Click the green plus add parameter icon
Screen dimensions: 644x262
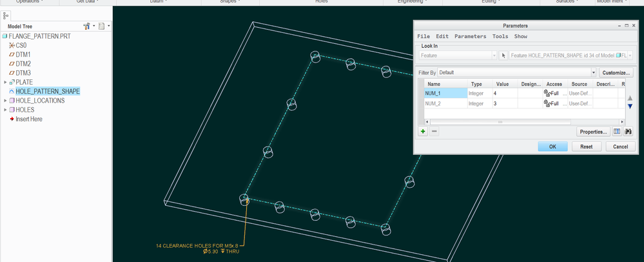[423, 132]
